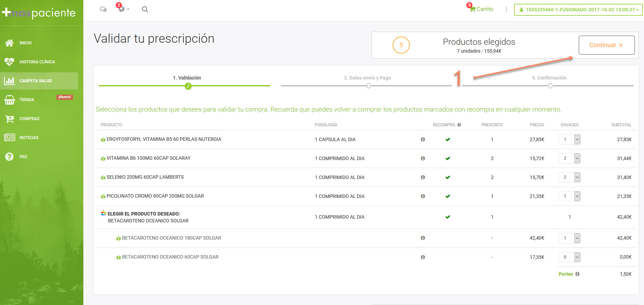This screenshot has width=644, height=305.
Task: Click Ergyfosforyl Vitamina B5 product name
Action: [164, 139]
